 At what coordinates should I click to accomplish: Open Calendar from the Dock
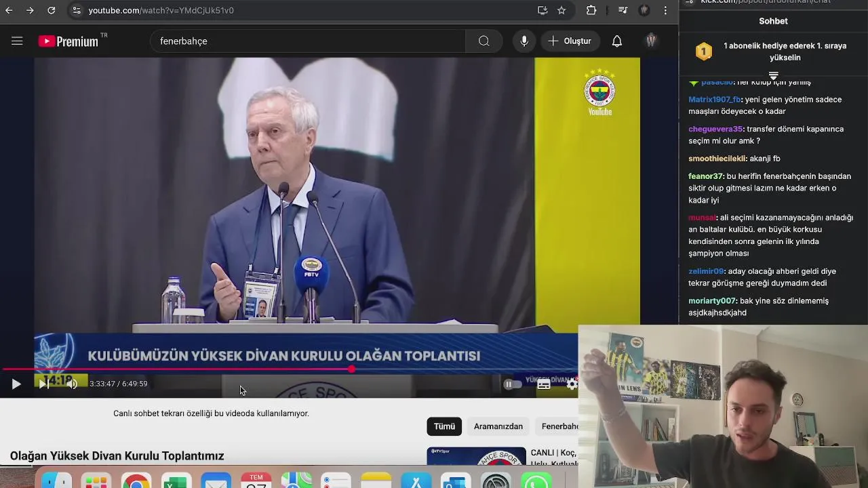[256, 480]
